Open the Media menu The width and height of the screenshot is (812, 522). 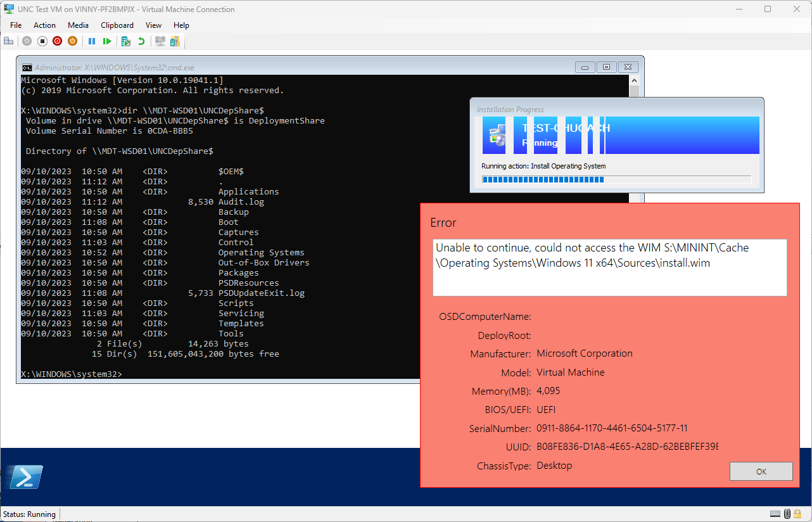[x=78, y=25]
